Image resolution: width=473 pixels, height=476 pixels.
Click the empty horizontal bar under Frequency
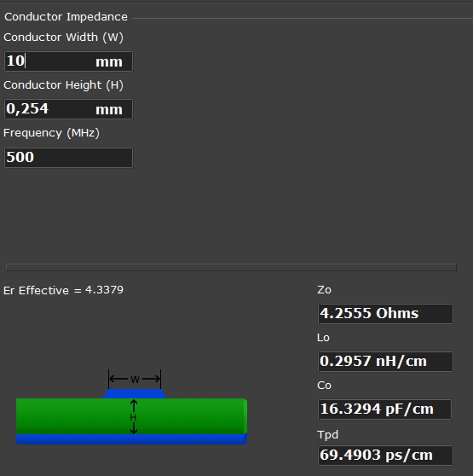(231, 267)
